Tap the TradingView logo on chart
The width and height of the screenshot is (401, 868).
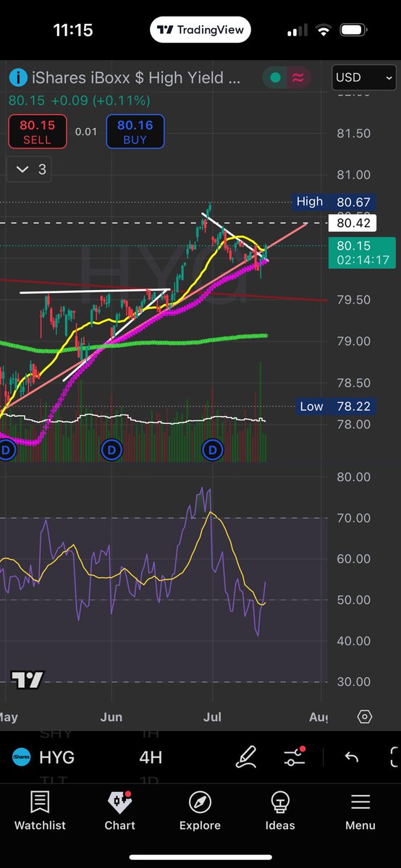tap(28, 680)
